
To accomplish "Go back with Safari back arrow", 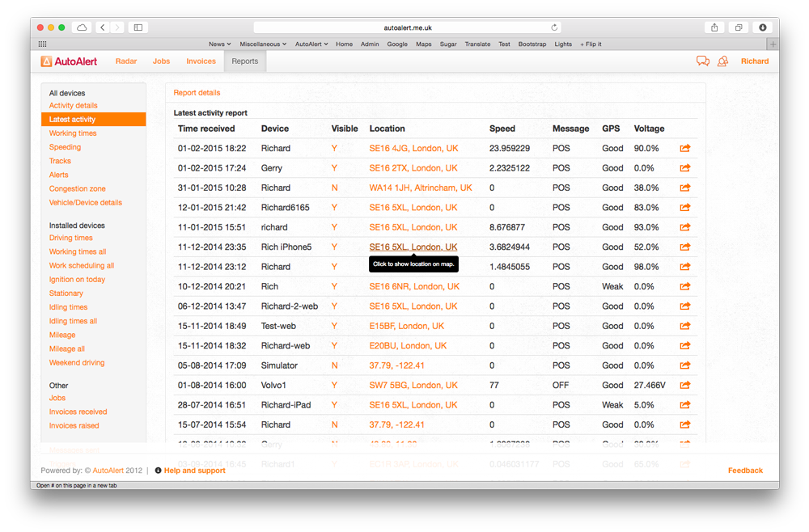I will [x=103, y=27].
